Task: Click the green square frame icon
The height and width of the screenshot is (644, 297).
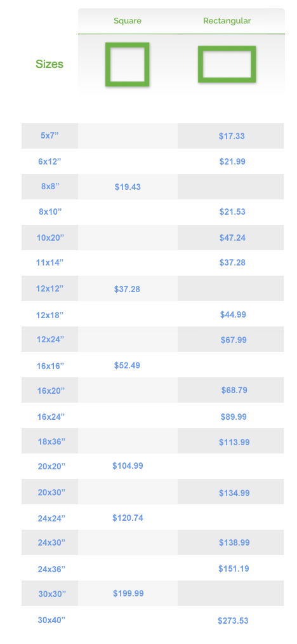Action: coord(127,65)
